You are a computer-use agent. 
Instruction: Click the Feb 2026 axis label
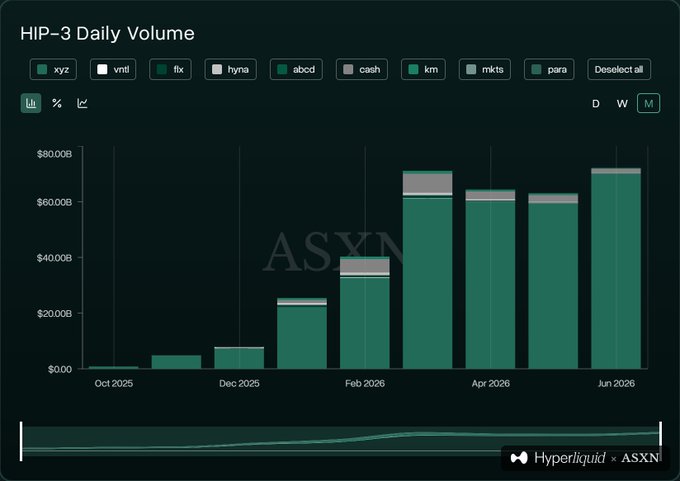[x=365, y=383]
